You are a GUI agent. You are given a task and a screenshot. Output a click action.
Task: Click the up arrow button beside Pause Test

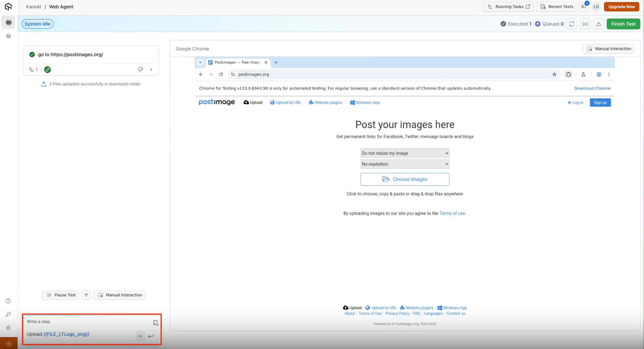86,295
